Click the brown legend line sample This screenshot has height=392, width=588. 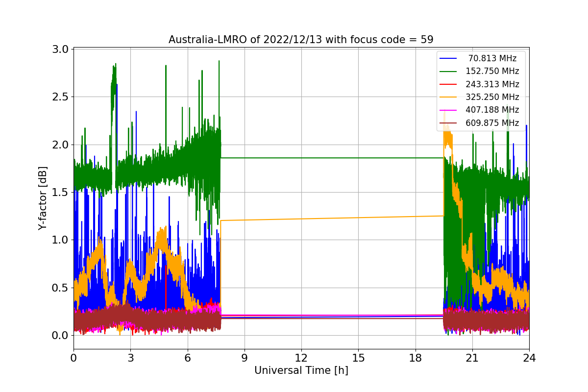pos(448,122)
